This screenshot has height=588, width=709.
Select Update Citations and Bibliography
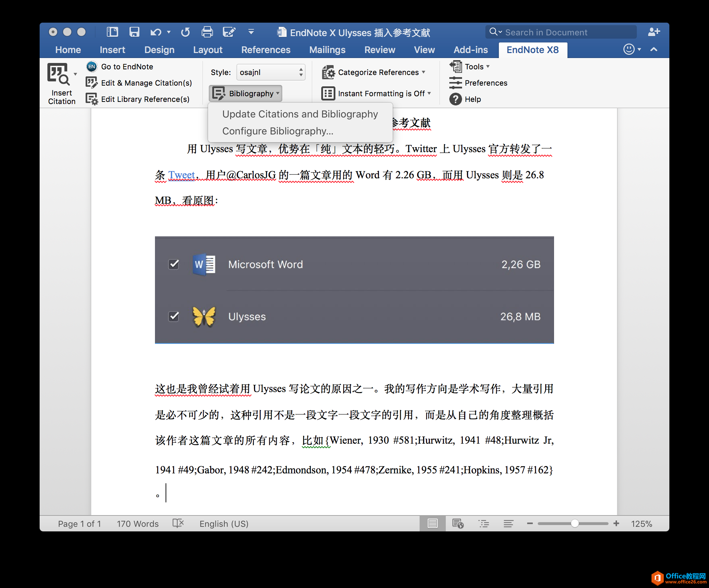[x=300, y=114]
